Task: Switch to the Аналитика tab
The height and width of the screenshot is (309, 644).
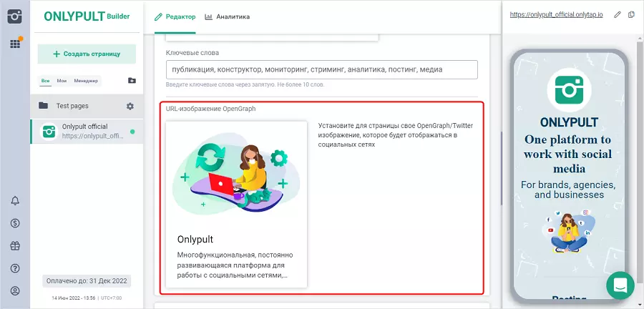Action: tap(227, 16)
